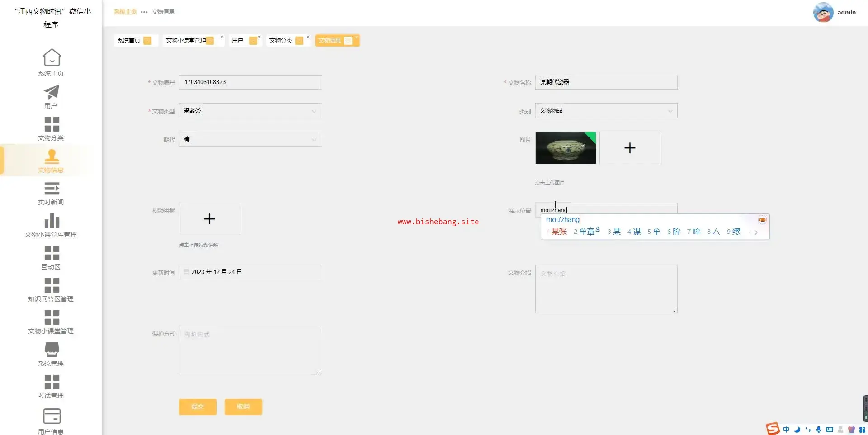Open 考试管理 sidebar item
The height and width of the screenshot is (435, 868).
coord(51,387)
